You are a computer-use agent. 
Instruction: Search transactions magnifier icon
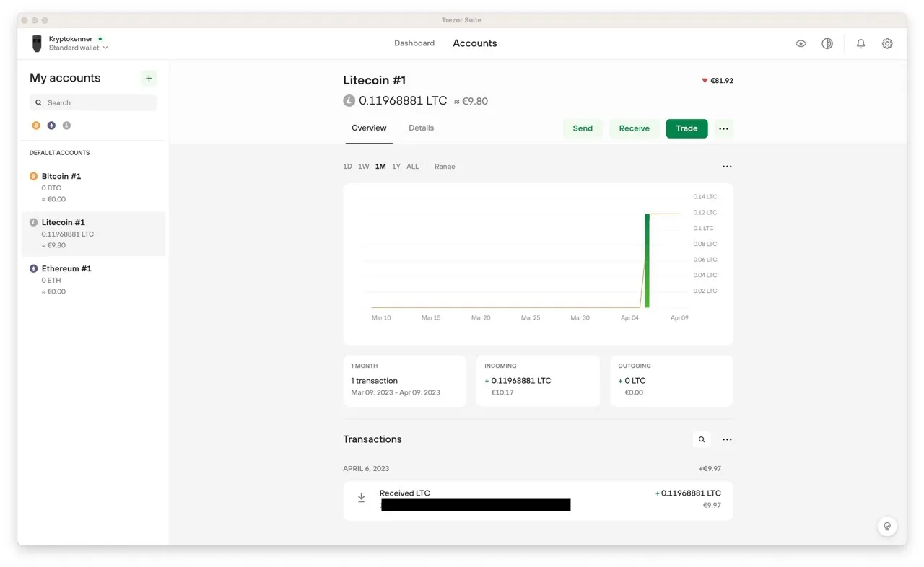tap(702, 439)
